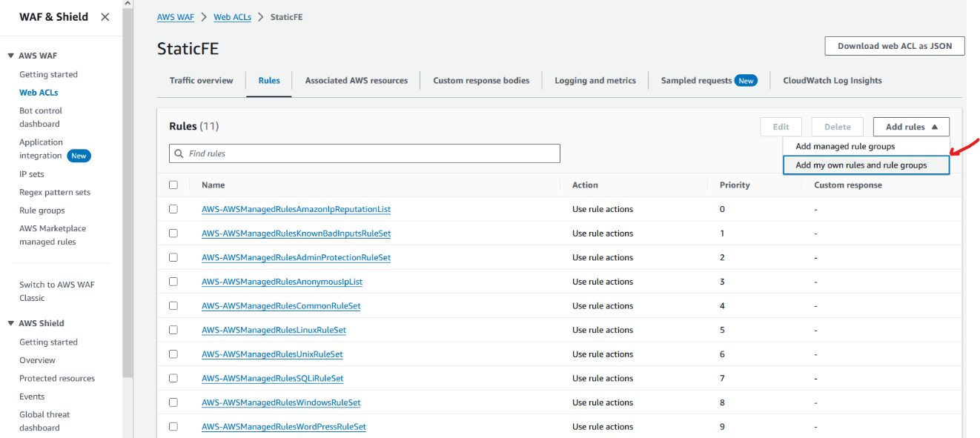This screenshot has height=438, width=980.
Task: Open the Sampled requests tab
Action: 709,81
